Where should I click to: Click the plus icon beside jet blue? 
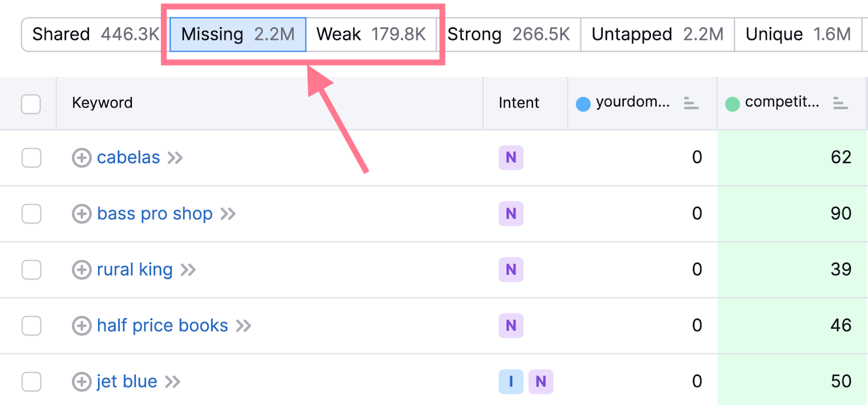point(81,382)
